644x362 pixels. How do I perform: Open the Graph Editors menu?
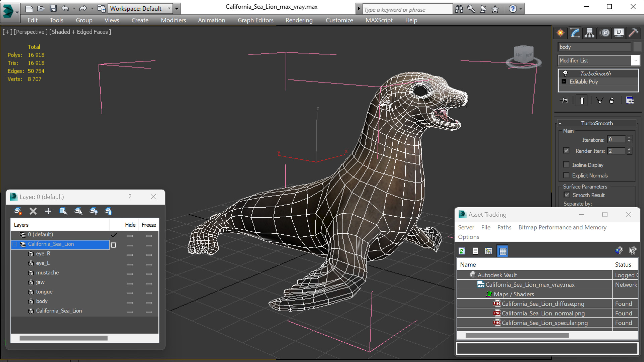(255, 20)
